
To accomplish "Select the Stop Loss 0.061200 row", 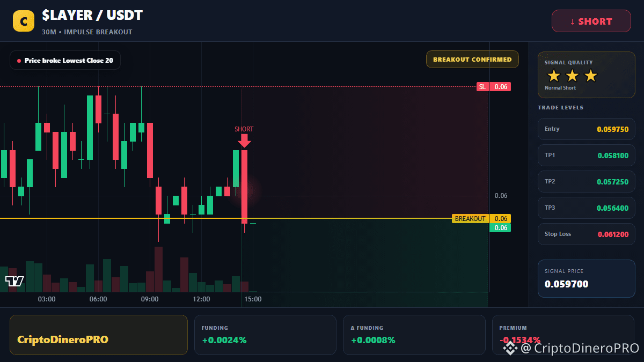I will (x=586, y=234).
